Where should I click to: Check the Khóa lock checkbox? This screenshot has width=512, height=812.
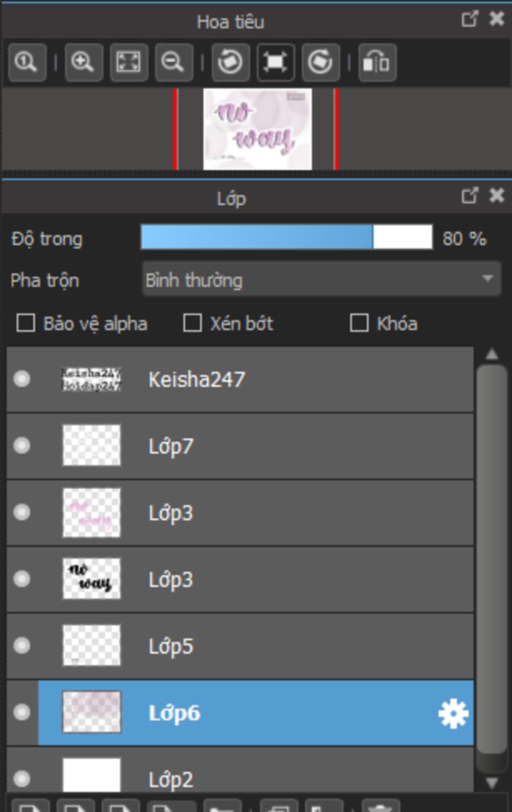[x=359, y=323]
